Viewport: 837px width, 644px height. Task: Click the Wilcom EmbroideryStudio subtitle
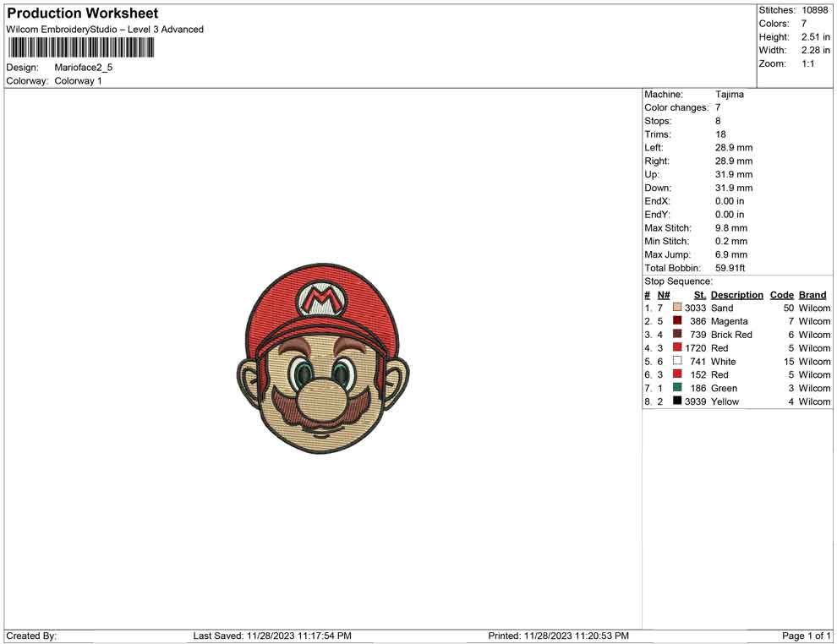click(x=105, y=30)
